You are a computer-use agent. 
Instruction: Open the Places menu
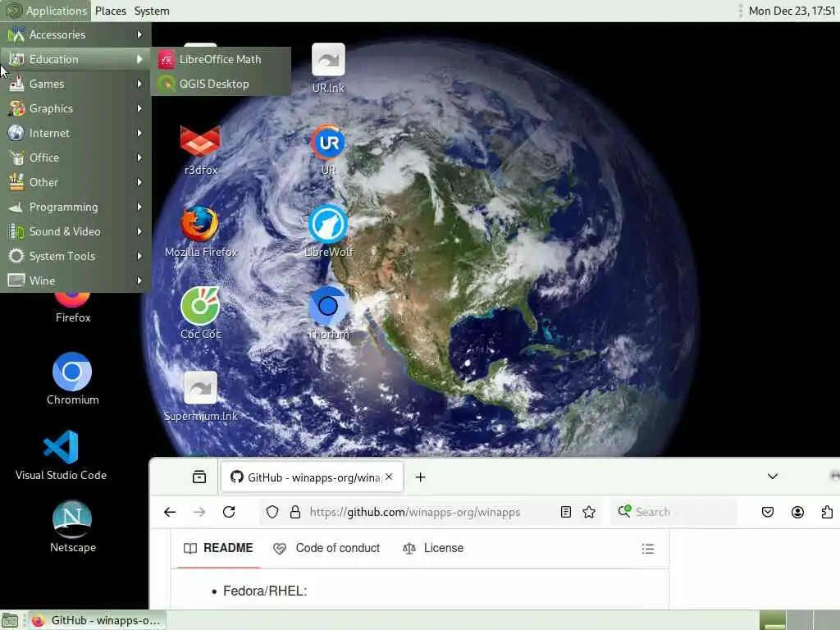tap(111, 11)
